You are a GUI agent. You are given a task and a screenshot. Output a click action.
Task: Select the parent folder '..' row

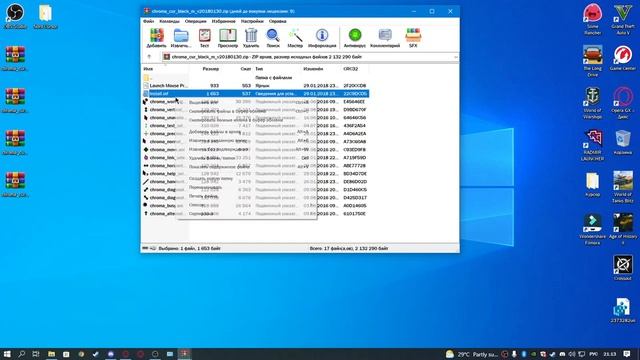coord(256,78)
